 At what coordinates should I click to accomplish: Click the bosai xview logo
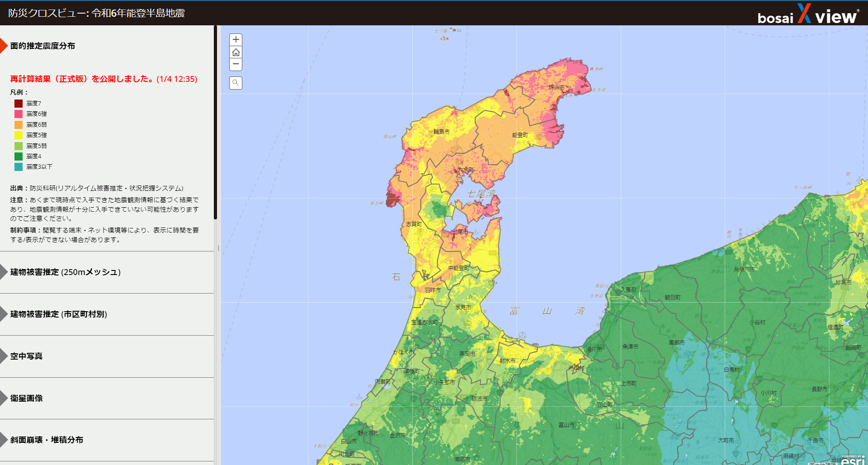(808, 14)
